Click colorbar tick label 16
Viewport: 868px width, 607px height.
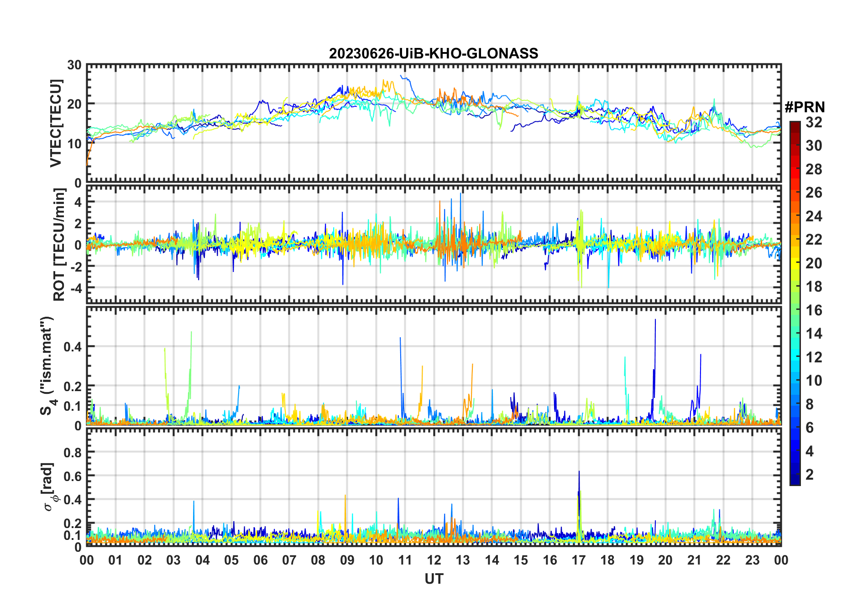[814, 311]
